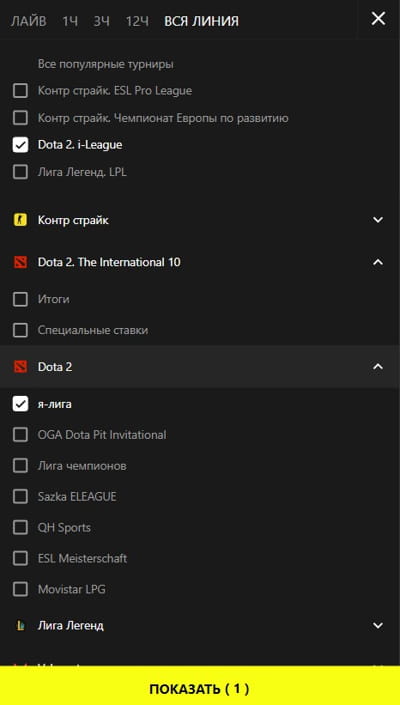Check the OGA Dota Pit Invitational box
This screenshot has height=705, width=400.
(20, 435)
